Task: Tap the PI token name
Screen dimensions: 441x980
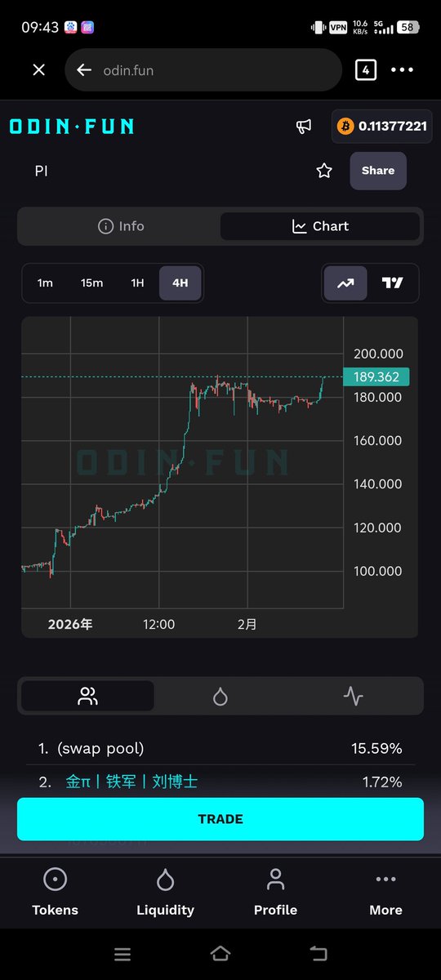Action: (x=41, y=171)
